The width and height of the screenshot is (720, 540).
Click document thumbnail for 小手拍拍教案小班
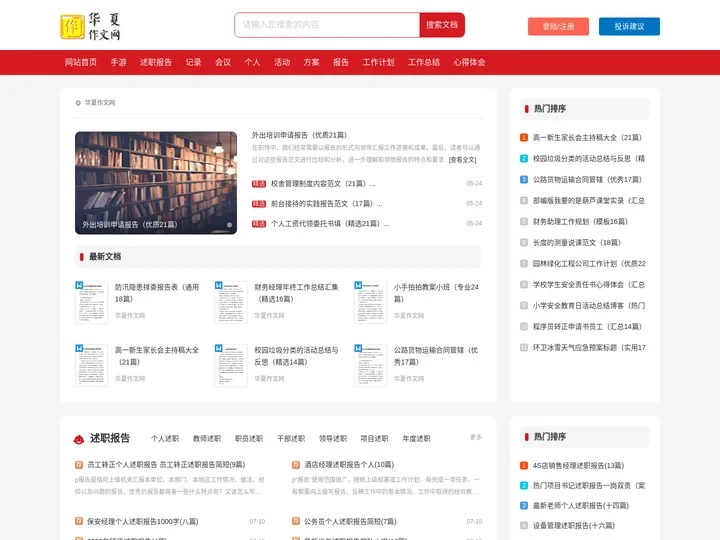371,303
